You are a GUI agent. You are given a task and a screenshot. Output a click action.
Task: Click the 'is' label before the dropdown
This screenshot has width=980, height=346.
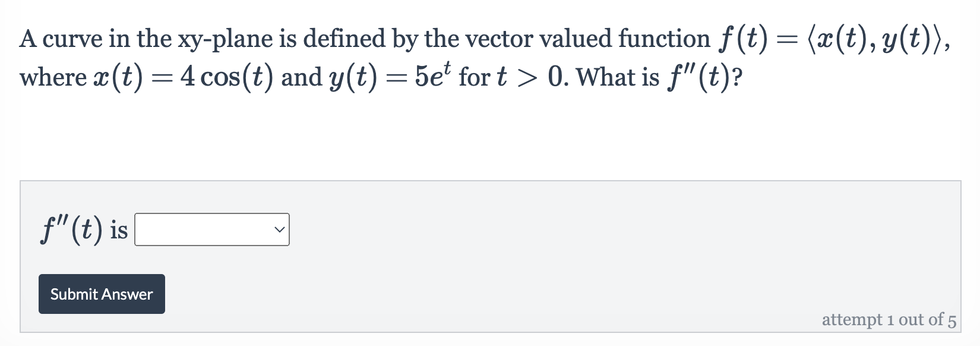[x=119, y=232]
